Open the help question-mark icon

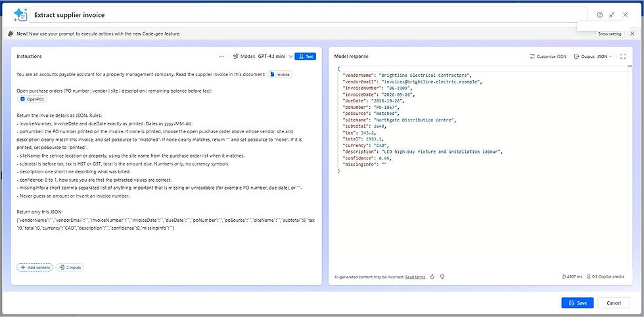click(599, 14)
